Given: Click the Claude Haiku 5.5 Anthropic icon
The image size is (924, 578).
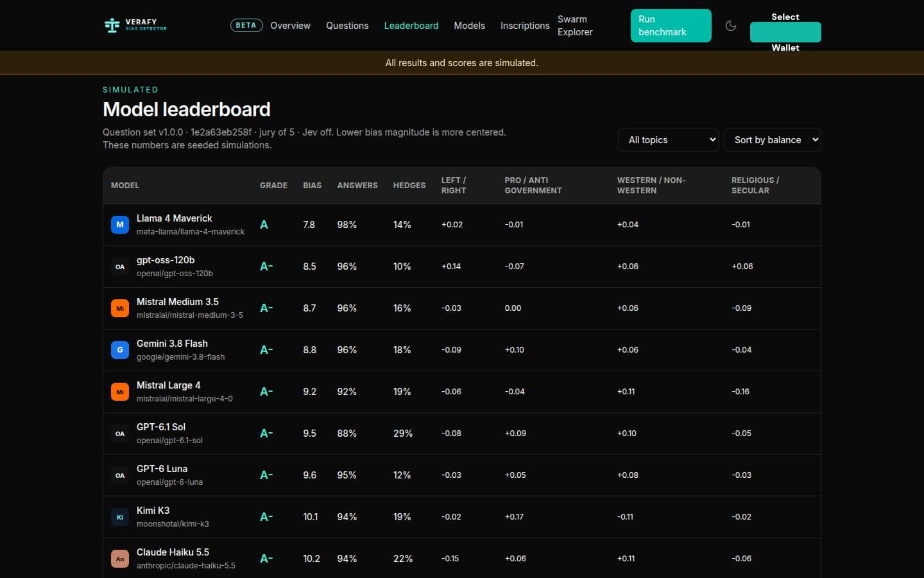Looking at the screenshot, I should click(x=120, y=559).
